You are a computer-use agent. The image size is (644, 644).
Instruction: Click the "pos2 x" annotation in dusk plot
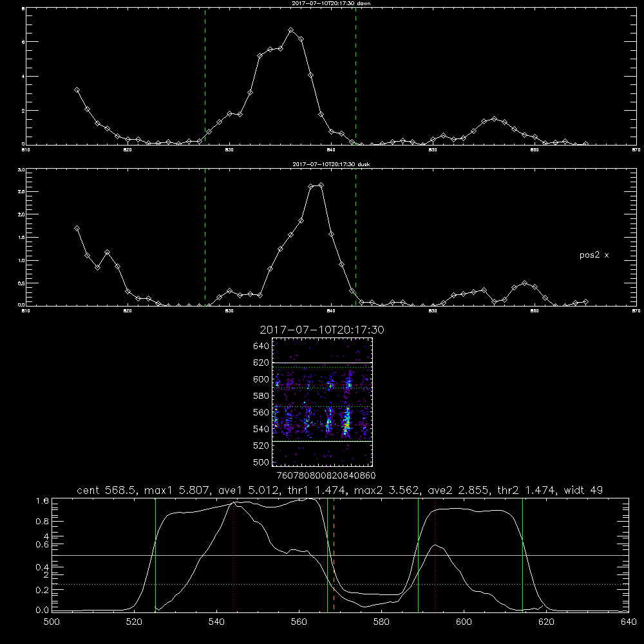click(x=594, y=255)
